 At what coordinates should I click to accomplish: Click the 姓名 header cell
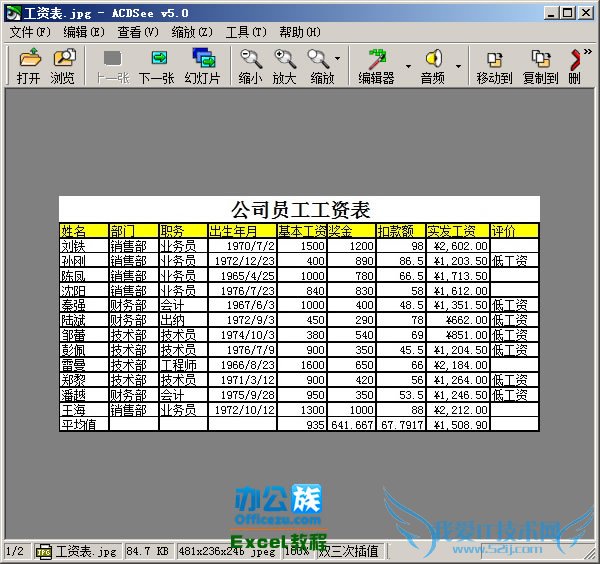coord(84,231)
